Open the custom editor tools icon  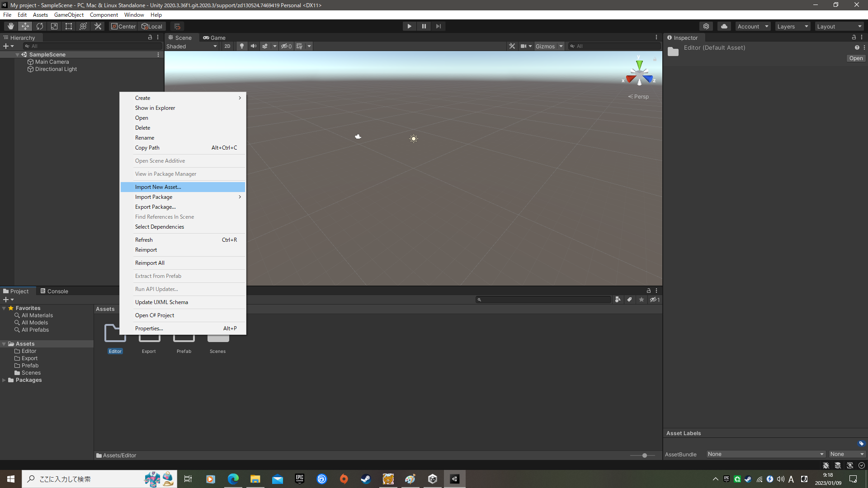coord(98,26)
